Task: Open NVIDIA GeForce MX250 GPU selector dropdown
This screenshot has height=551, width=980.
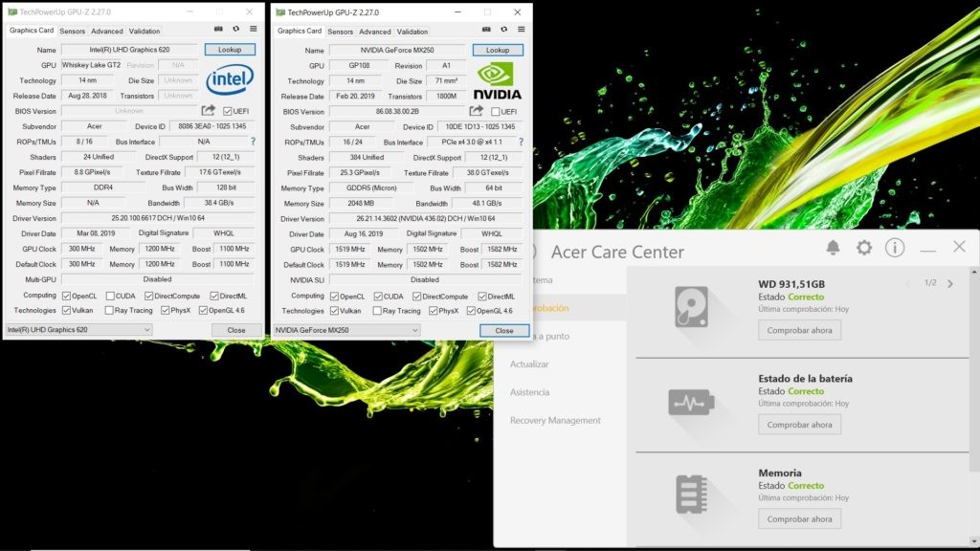Action: coord(346,330)
